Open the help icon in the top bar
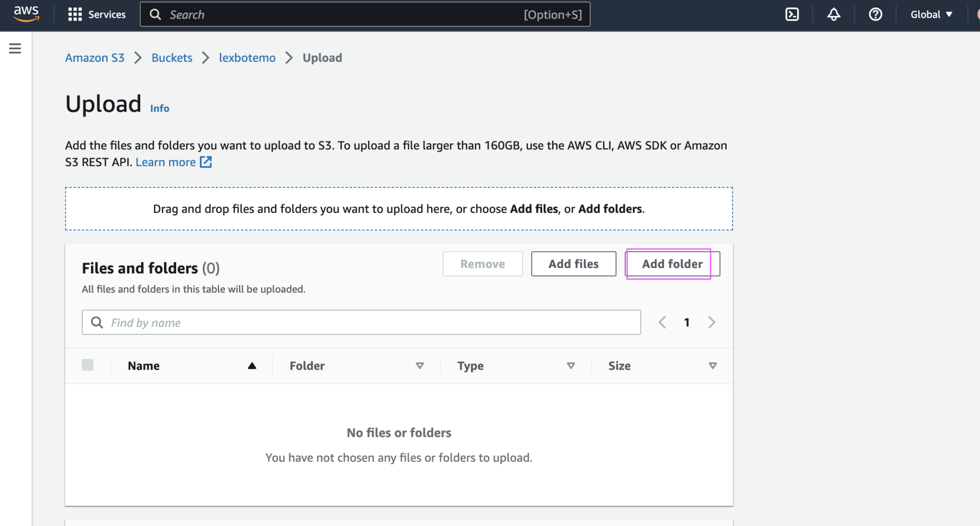This screenshot has width=980, height=526. 875,14
